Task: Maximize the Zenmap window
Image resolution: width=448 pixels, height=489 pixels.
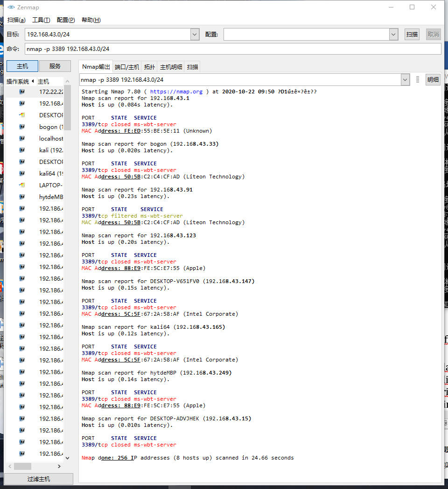Action: click(x=412, y=7)
